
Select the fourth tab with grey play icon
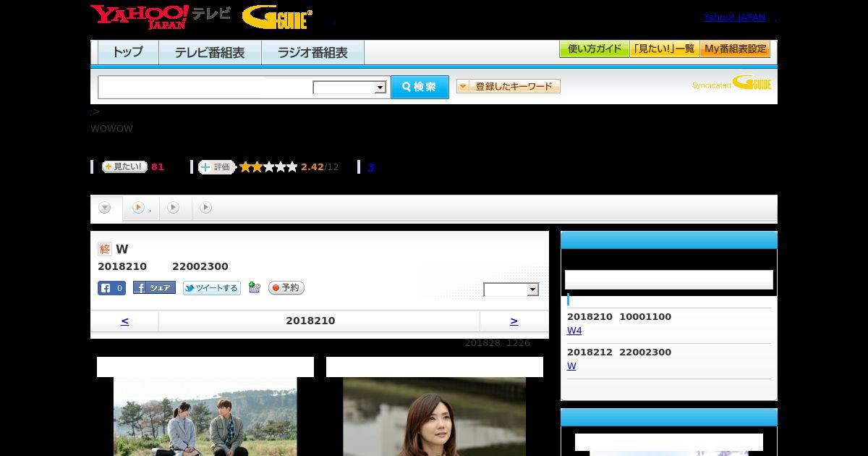pyautogui.click(x=206, y=208)
